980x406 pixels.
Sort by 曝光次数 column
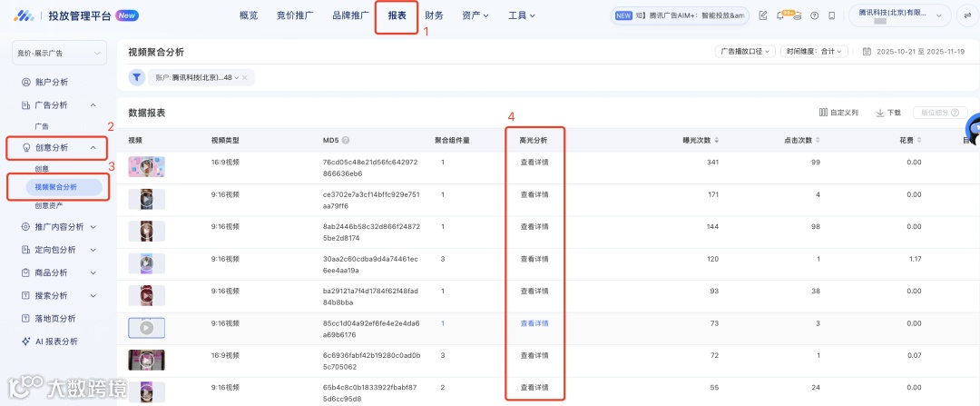click(x=717, y=140)
